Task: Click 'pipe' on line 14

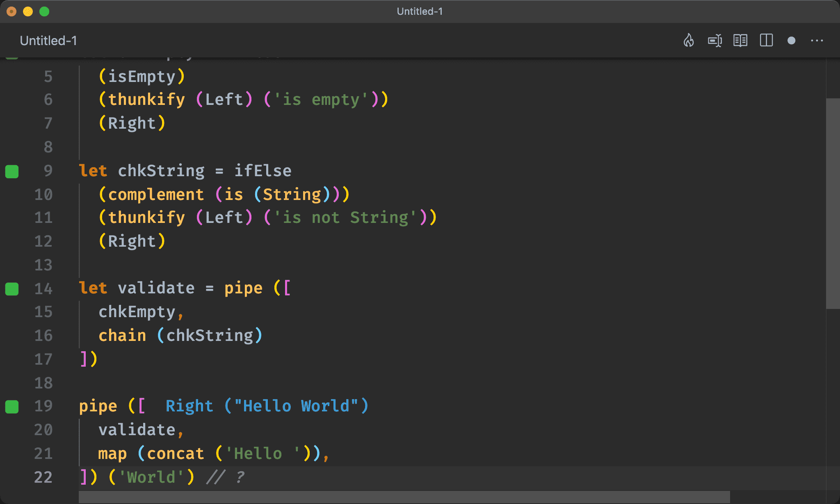Action: click(x=243, y=289)
